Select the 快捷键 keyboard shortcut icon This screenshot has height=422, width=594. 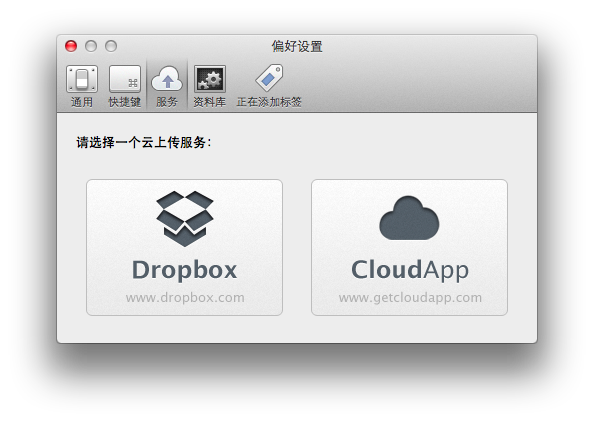click(x=125, y=79)
